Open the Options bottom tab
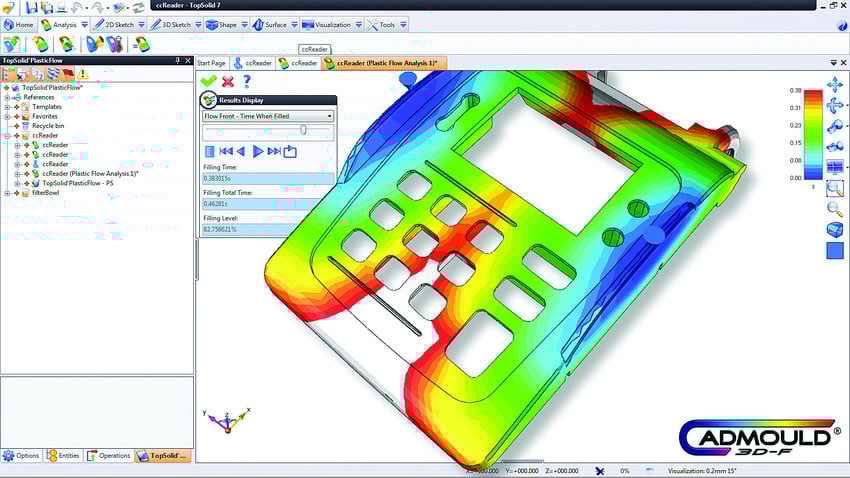 tap(21, 456)
